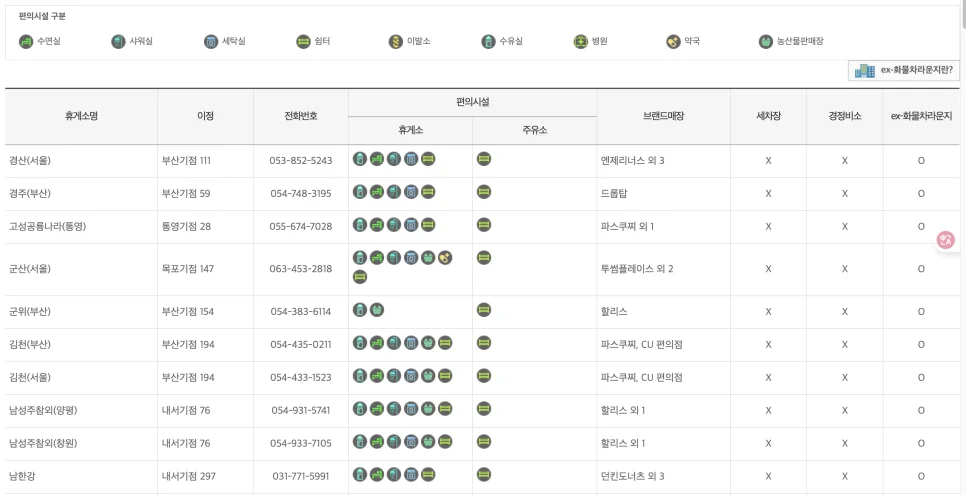Click the shower icon in the 경주(부산) row
The height and width of the screenshot is (495, 966).
pyautogui.click(x=394, y=192)
